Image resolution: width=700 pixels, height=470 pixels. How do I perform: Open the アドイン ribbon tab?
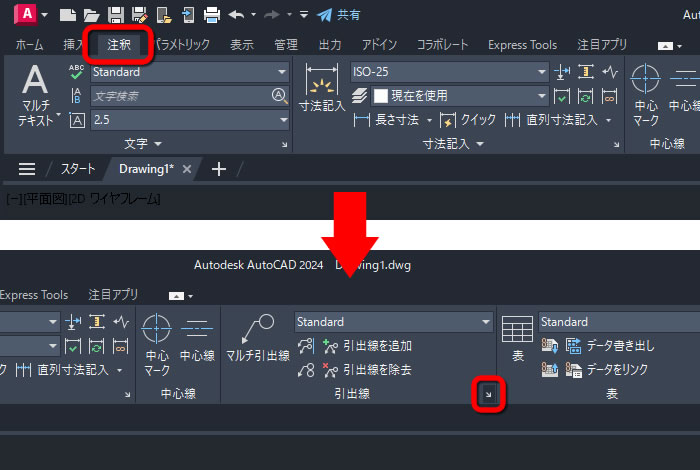pos(379,45)
